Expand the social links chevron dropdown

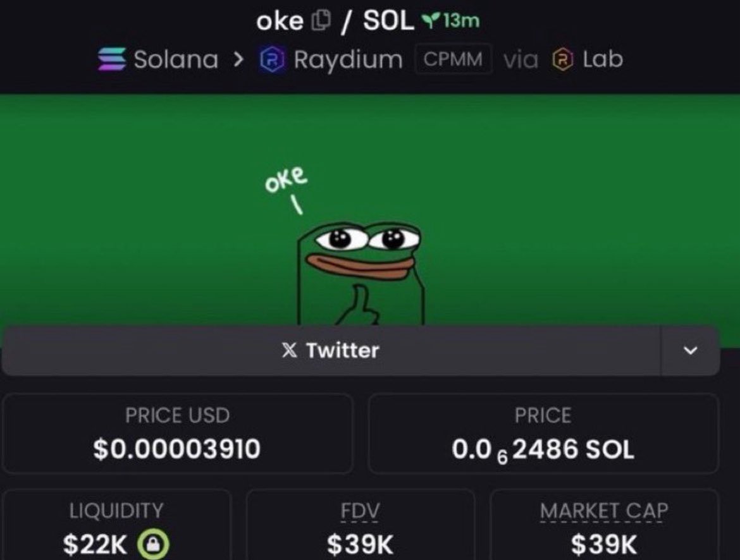click(x=690, y=350)
